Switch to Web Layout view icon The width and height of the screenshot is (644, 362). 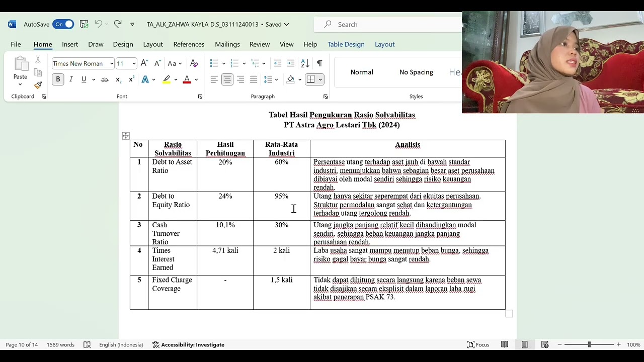[x=544, y=344]
